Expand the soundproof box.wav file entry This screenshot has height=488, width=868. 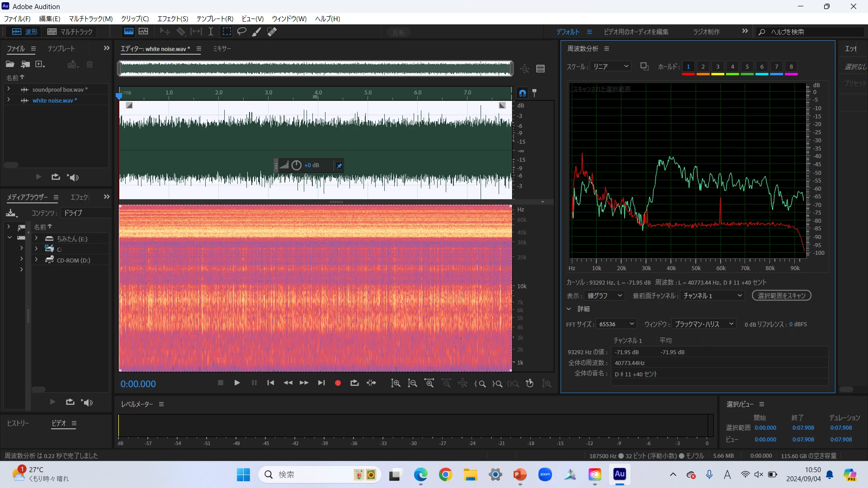pos(9,89)
